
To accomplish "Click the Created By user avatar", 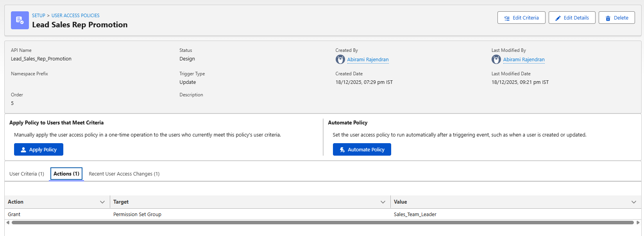I will [x=340, y=59].
